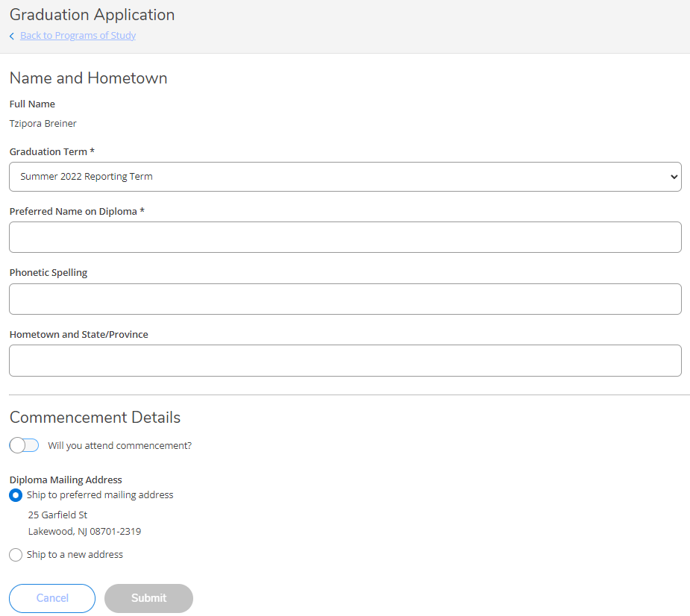The height and width of the screenshot is (616, 690).
Task: Click the Hometown and State/Province label
Action: click(78, 334)
